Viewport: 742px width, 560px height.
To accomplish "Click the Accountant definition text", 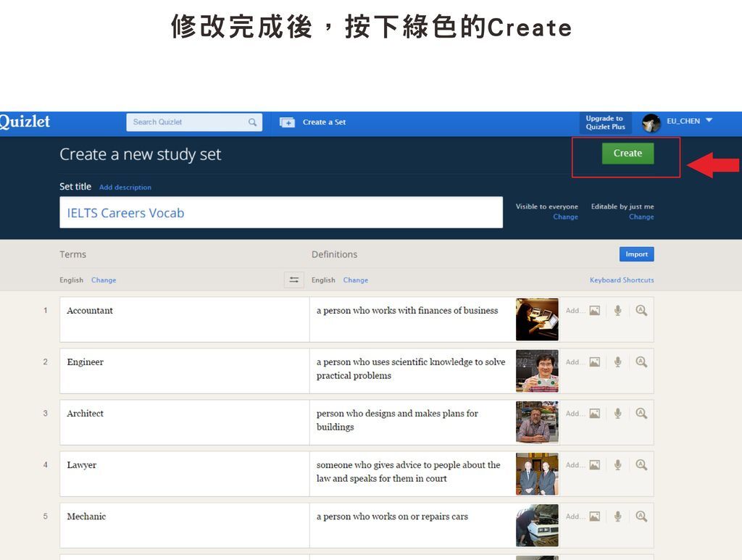I will tap(407, 311).
